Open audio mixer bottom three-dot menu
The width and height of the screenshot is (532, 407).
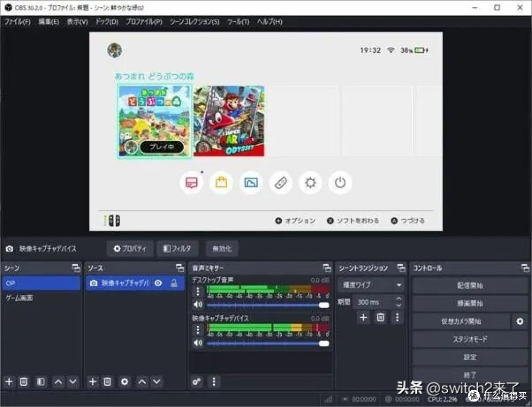pos(213,382)
